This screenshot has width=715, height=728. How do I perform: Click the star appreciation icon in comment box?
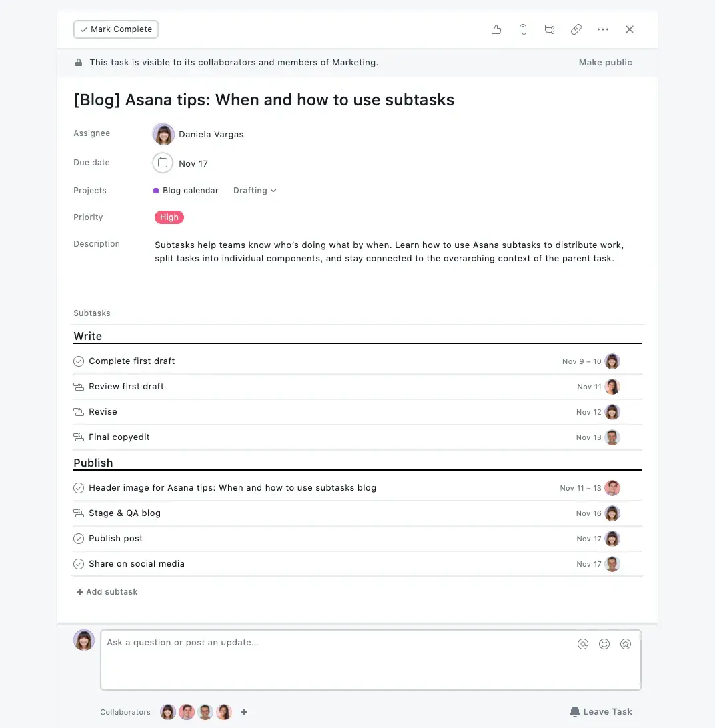[x=626, y=644]
